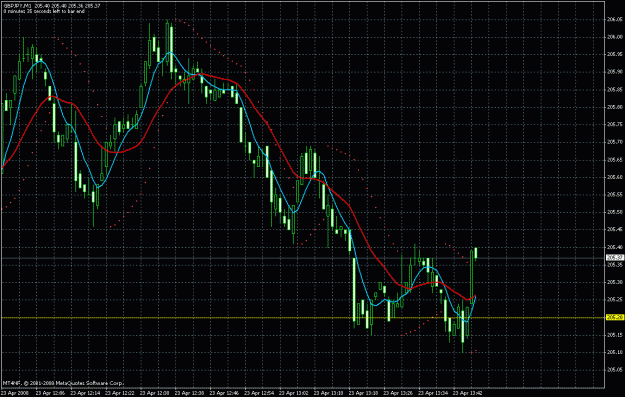Click the '23 Apr 12:14' time axis label

pyautogui.click(x=85, y=393)
